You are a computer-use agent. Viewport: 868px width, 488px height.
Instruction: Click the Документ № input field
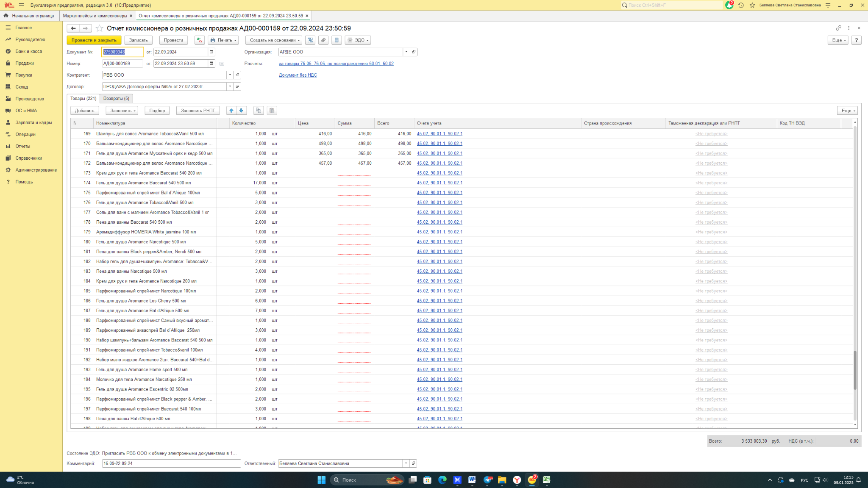[x=122, y=52]
